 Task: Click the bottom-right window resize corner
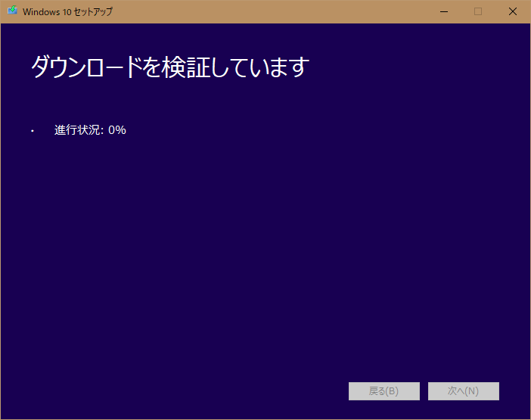click(x=529, y=418)
